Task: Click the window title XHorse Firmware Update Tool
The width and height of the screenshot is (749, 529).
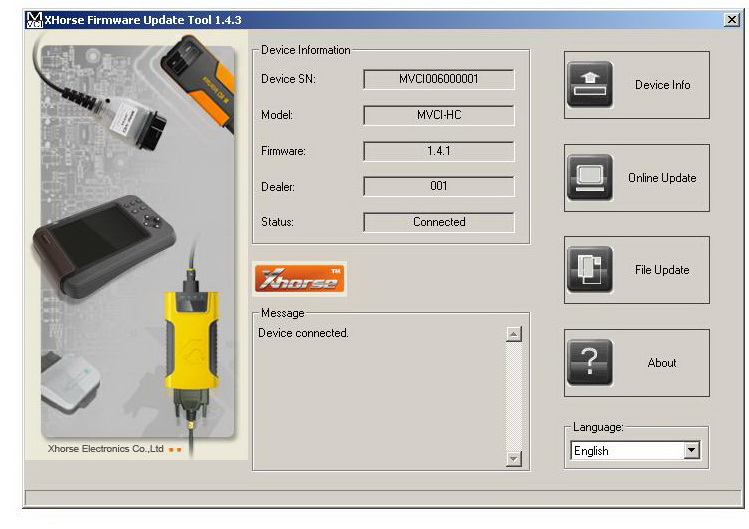Action: coord(143,20)
